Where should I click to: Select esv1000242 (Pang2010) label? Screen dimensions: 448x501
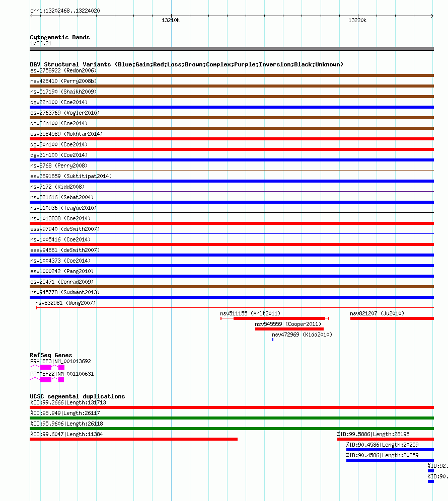(62, 271)
